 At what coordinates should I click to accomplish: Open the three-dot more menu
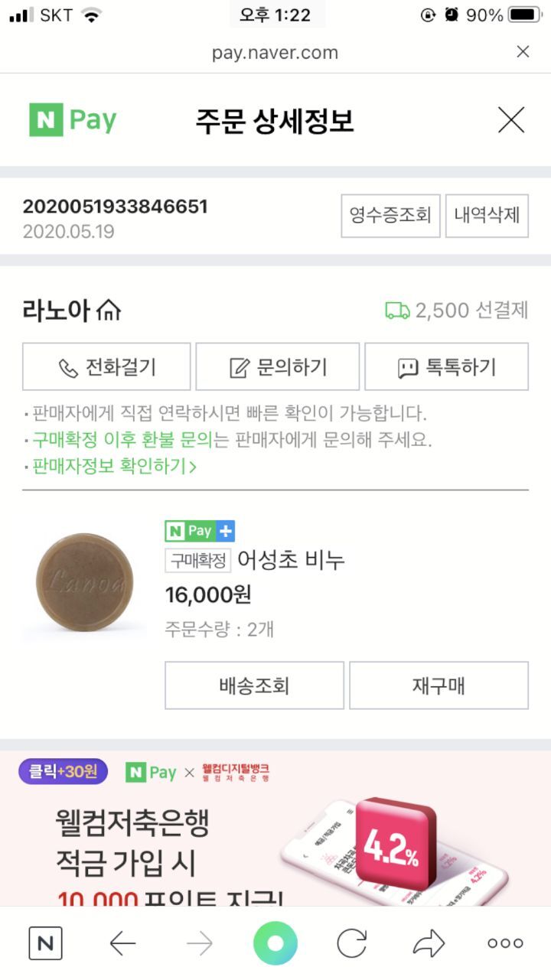click(x=505, y=943)
